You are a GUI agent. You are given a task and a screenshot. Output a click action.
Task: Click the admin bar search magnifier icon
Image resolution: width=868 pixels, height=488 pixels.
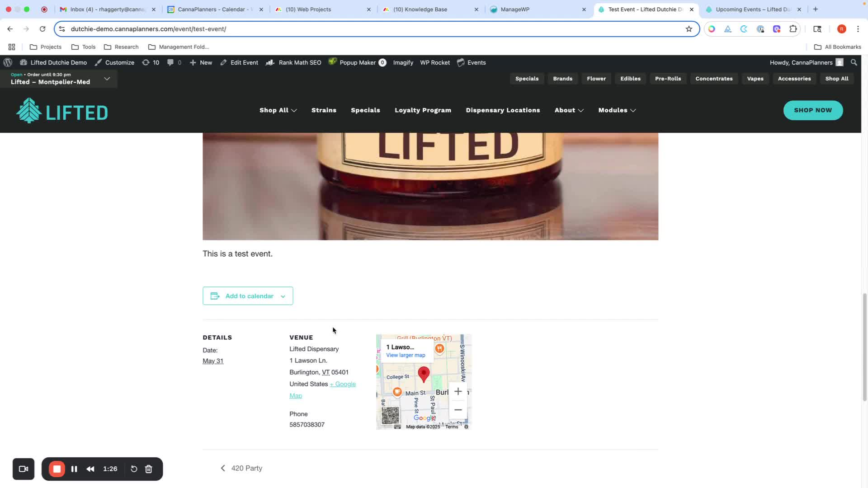854,63
